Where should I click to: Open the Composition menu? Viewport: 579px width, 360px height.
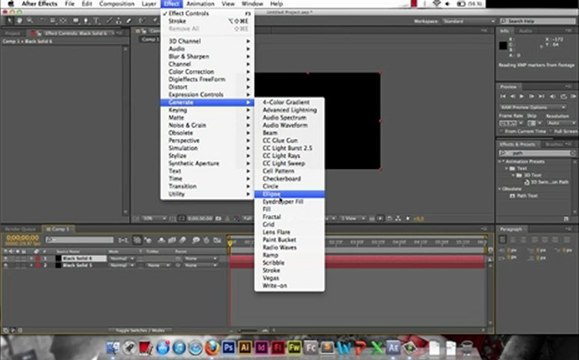[x=117, y=4]
